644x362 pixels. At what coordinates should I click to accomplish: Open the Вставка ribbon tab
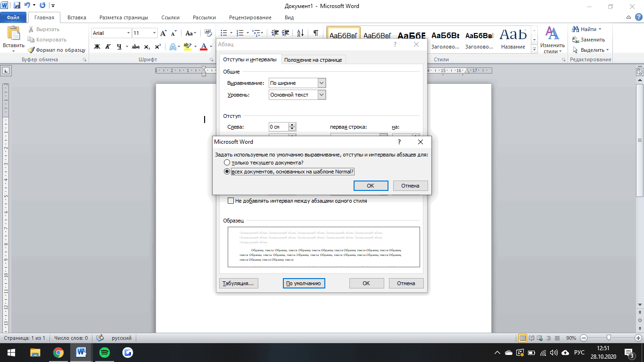coord(76,17)
